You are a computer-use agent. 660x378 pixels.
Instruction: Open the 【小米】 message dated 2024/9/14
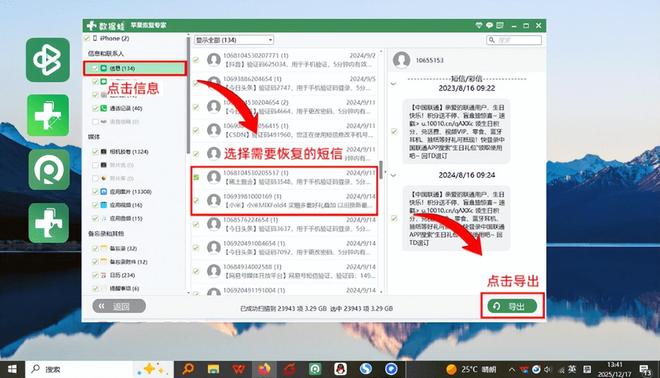point(285,200)
